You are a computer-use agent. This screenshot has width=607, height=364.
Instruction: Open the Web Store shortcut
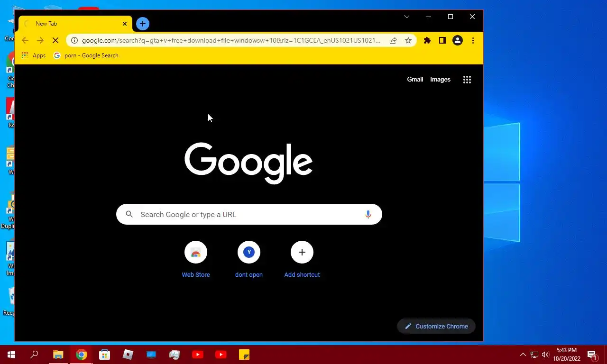click(x=196, y=260)
